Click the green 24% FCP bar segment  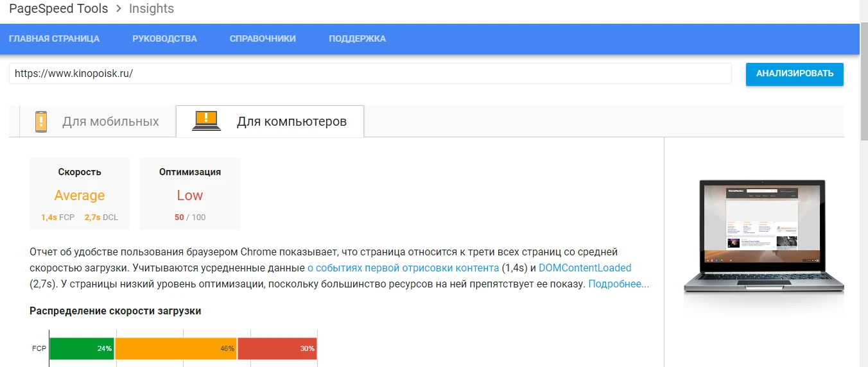click(x=82, y=348)
